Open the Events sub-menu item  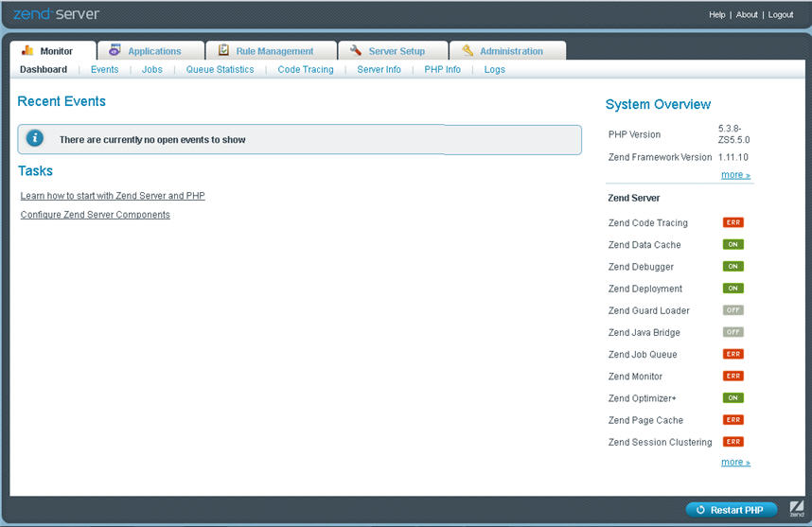coord(104,69)
